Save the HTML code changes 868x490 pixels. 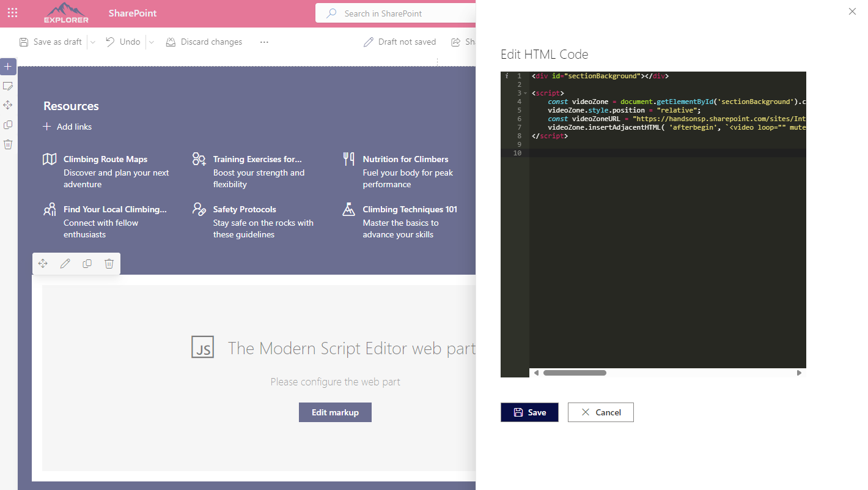529,412
